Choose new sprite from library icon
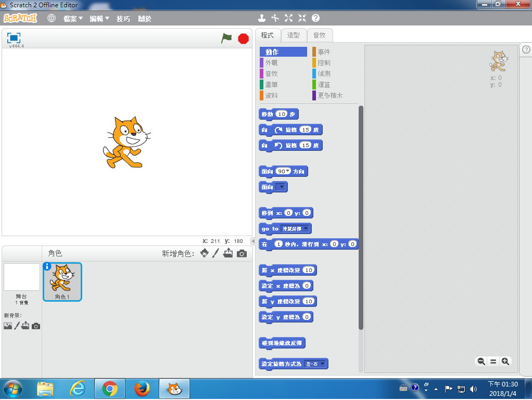Screen dimensions: 532x400 pos(205,253)
